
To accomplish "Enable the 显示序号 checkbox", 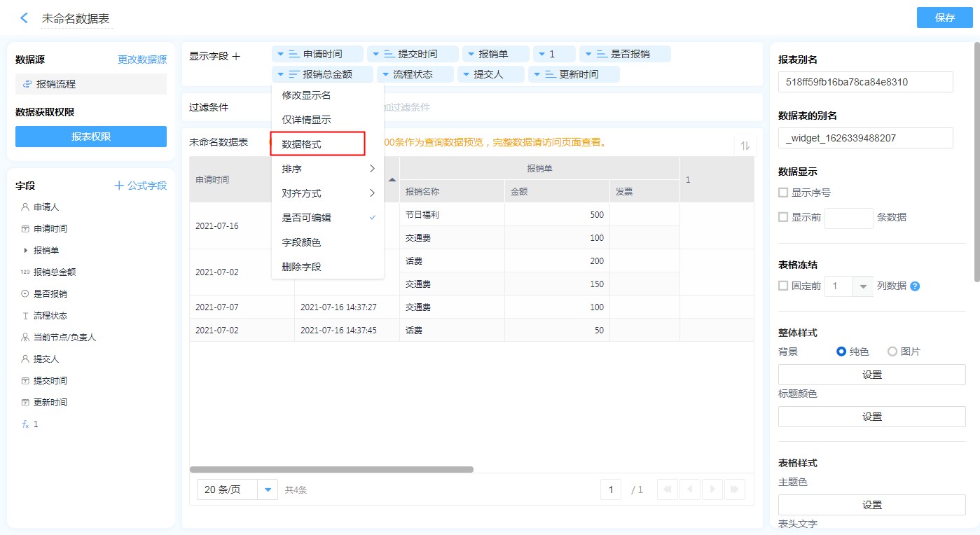I will (784, 193).
